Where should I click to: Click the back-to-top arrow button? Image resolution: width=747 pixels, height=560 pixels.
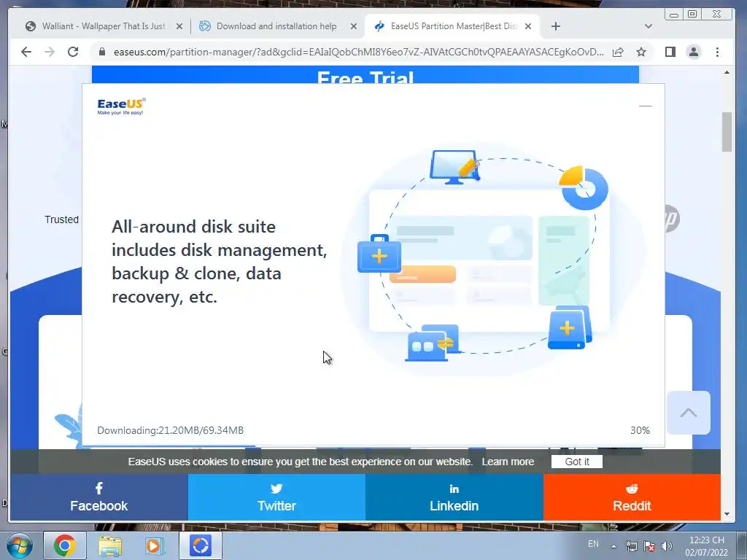tap(689, 413)
